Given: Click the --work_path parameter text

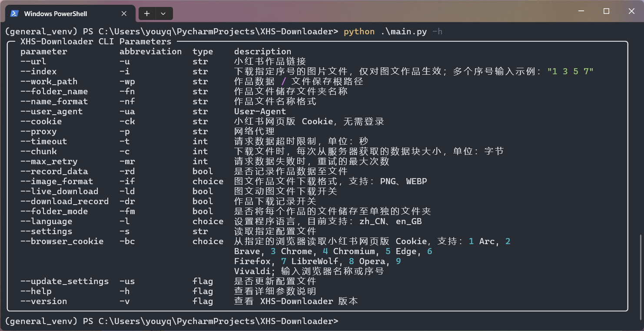Looking at the screenshot, I should tap(49, 81).
